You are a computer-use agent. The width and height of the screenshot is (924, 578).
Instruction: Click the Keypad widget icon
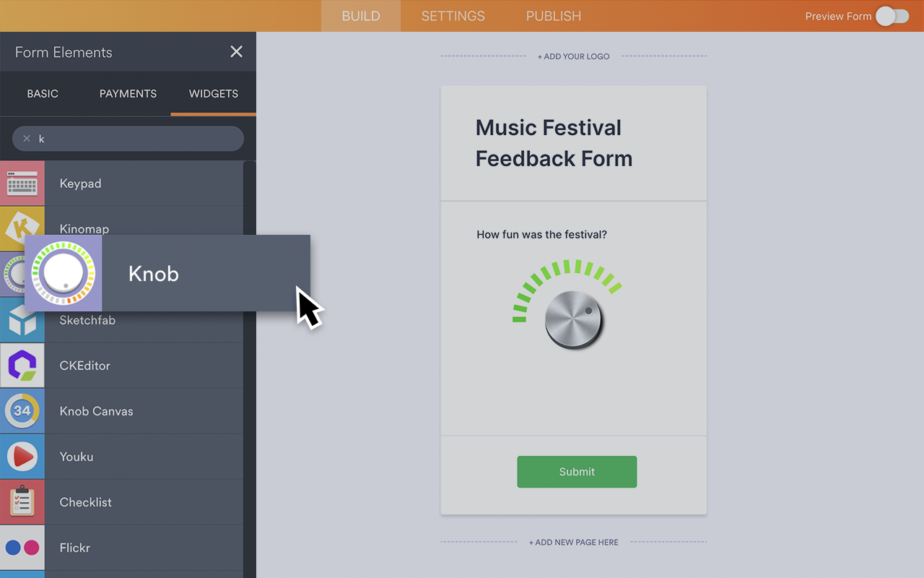tap(22, 184)
